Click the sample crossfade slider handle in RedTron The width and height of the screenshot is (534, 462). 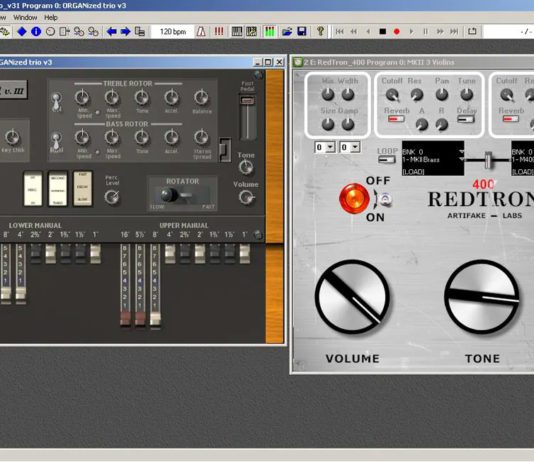tap(488, 160)
